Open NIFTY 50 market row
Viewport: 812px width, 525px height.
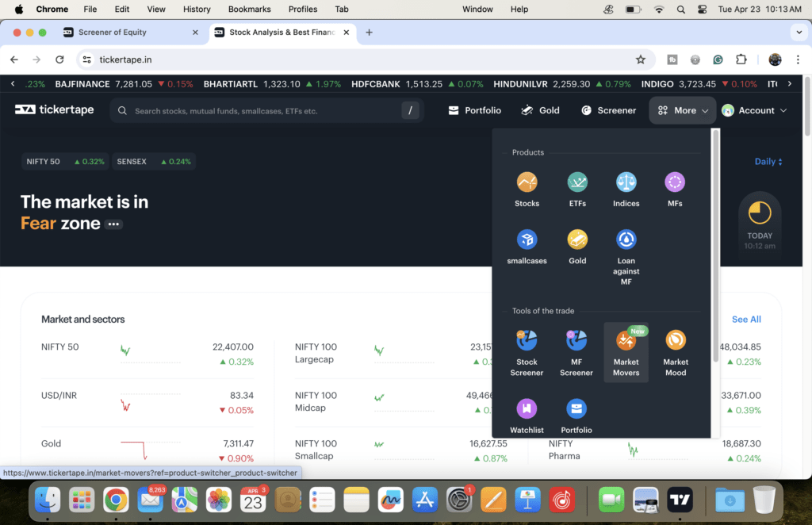point(147,354)
